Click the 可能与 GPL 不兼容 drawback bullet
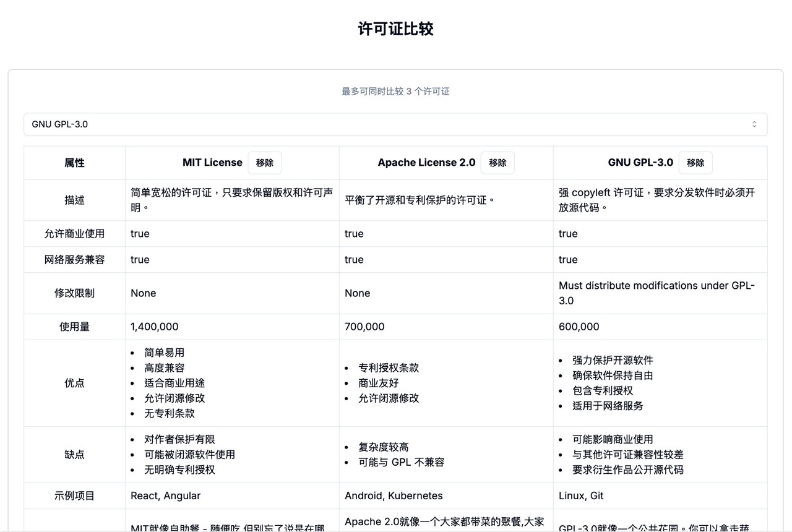Screen dimensions: 792x532 pos(401,462)
